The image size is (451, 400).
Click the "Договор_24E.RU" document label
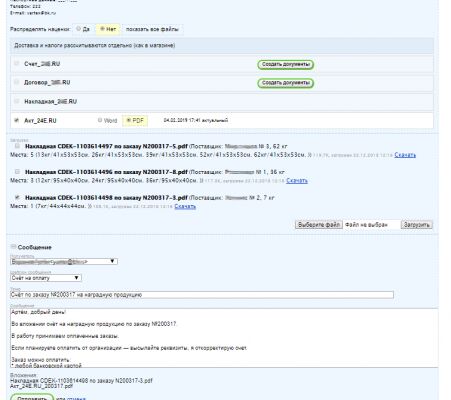(47, 82)
